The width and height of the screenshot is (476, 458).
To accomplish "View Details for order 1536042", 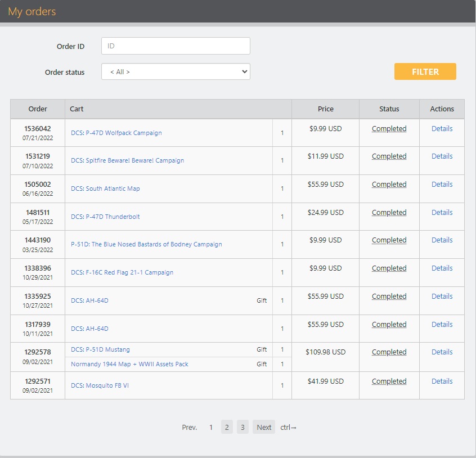I will tap(442, 129).
